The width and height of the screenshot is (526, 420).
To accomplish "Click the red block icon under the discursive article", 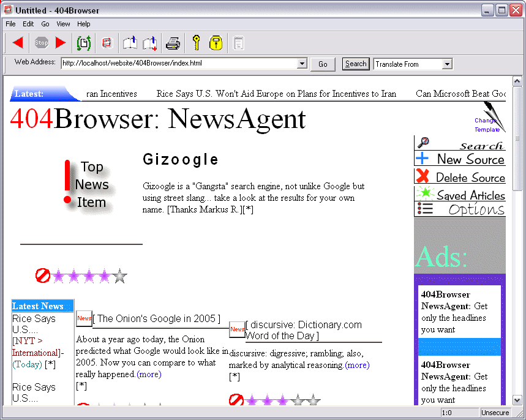I will tap(236, 400).
